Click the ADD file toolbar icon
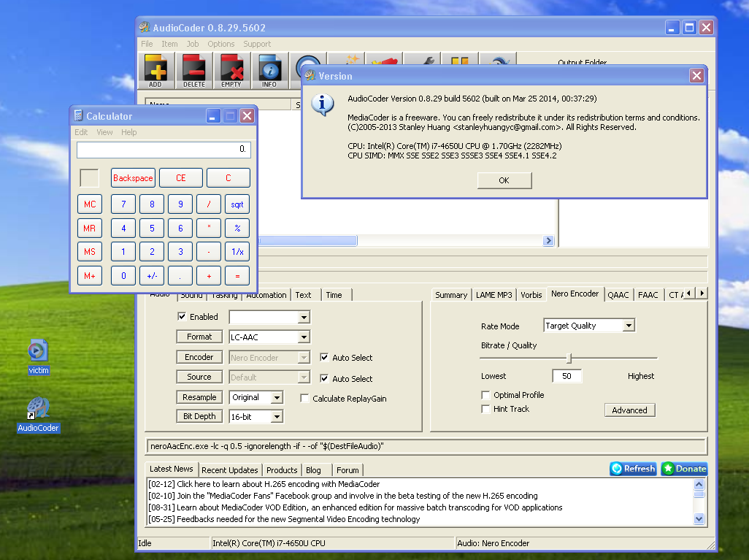The height and width of the screenshot is (560, 749). 155,71
